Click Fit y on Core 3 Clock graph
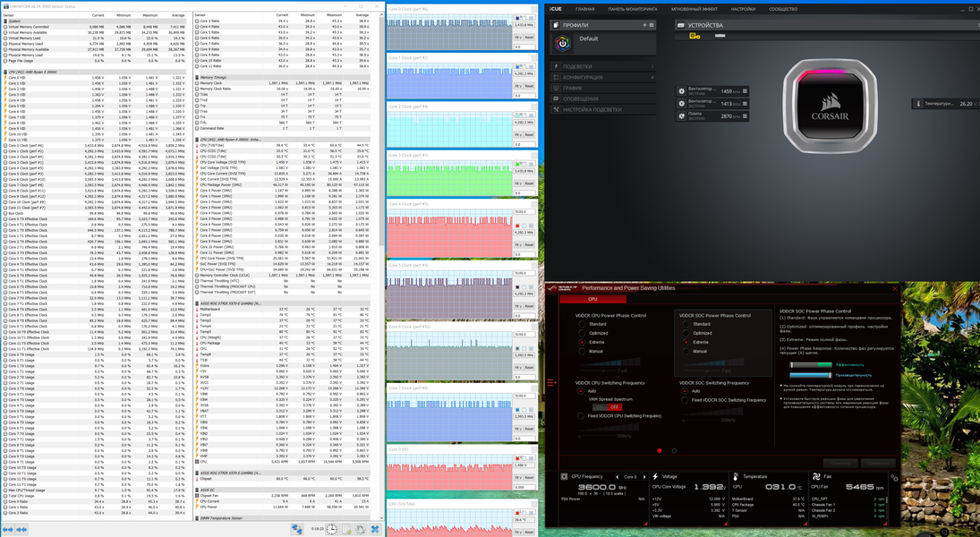Viewport: 980px width, 537px height. [518, 183]
